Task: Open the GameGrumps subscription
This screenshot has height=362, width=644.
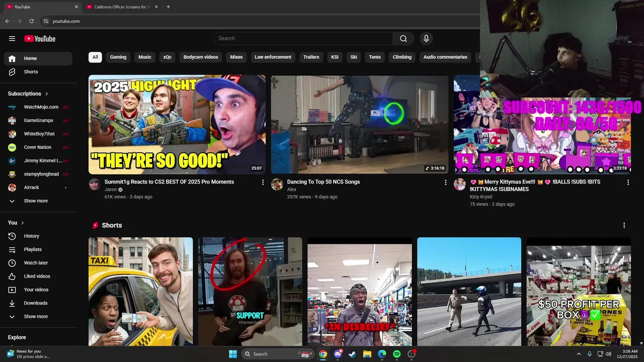Action: [x=38, y=120]
